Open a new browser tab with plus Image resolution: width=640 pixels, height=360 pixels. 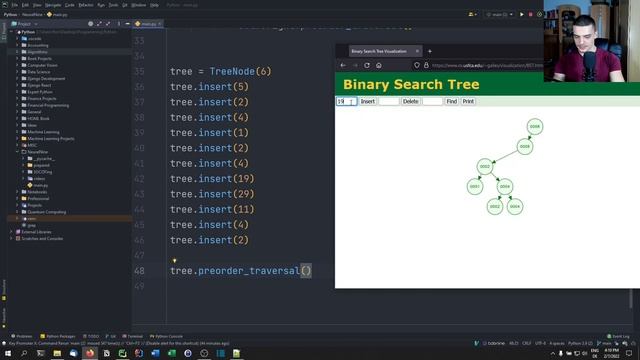(429, 51)
